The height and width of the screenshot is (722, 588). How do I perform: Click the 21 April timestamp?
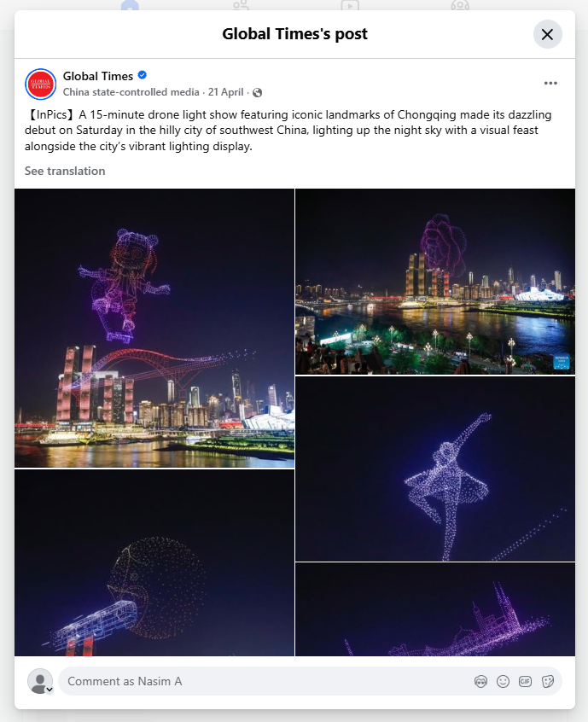225,92
